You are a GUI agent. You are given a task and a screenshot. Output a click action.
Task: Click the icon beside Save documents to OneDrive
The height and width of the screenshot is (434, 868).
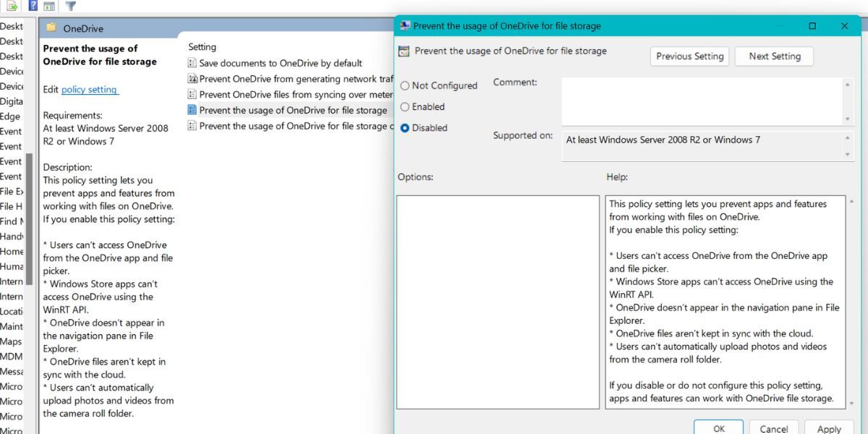[192, 63]
